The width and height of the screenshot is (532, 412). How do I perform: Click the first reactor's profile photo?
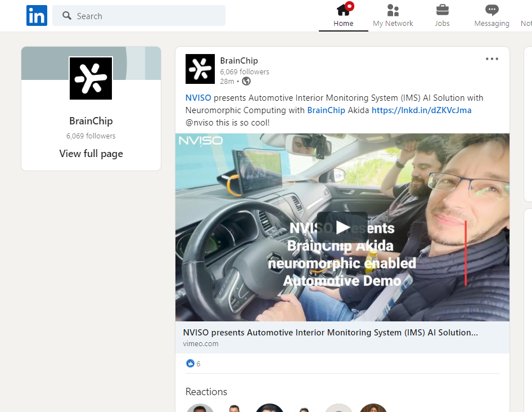pos(200,409)
